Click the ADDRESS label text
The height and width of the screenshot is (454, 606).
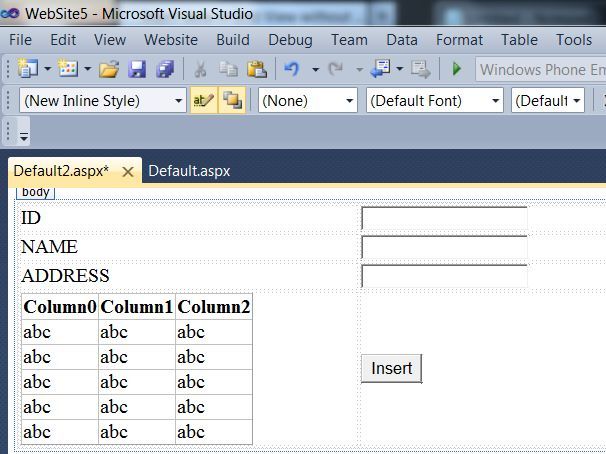pyautogui.click(x=65, y=275)
